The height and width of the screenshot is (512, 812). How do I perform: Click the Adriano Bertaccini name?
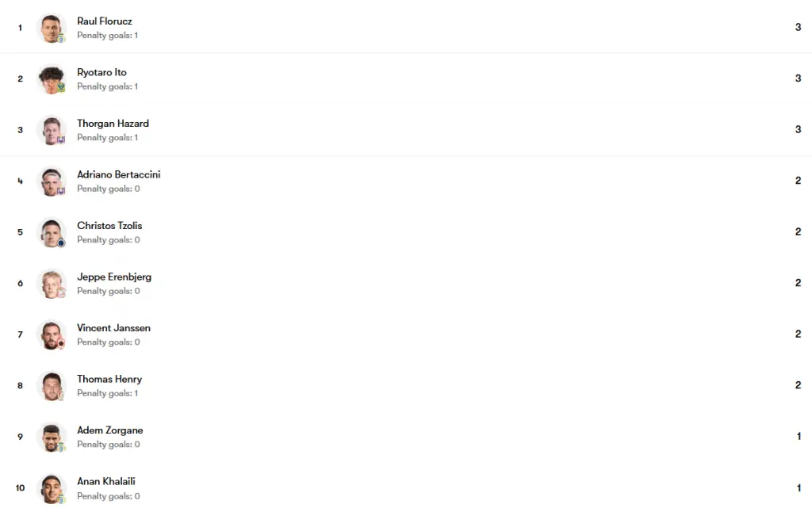(x=119, y=174)
